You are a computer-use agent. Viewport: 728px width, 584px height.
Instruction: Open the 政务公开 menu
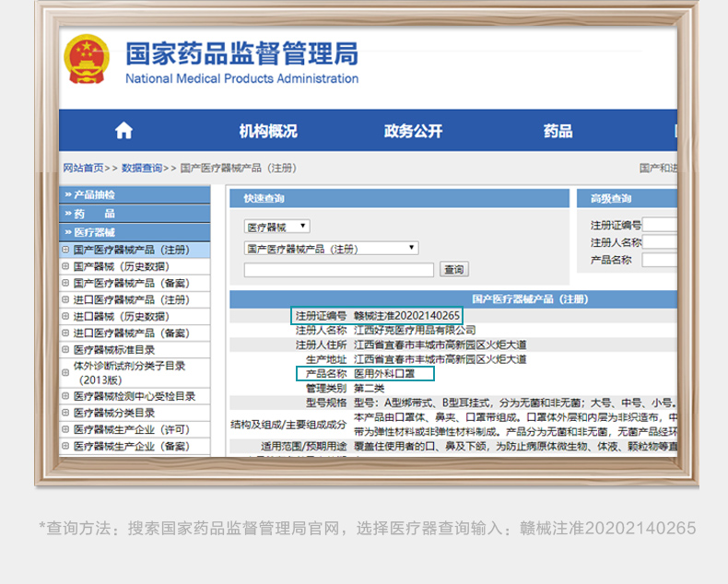(x=413, y=131)
